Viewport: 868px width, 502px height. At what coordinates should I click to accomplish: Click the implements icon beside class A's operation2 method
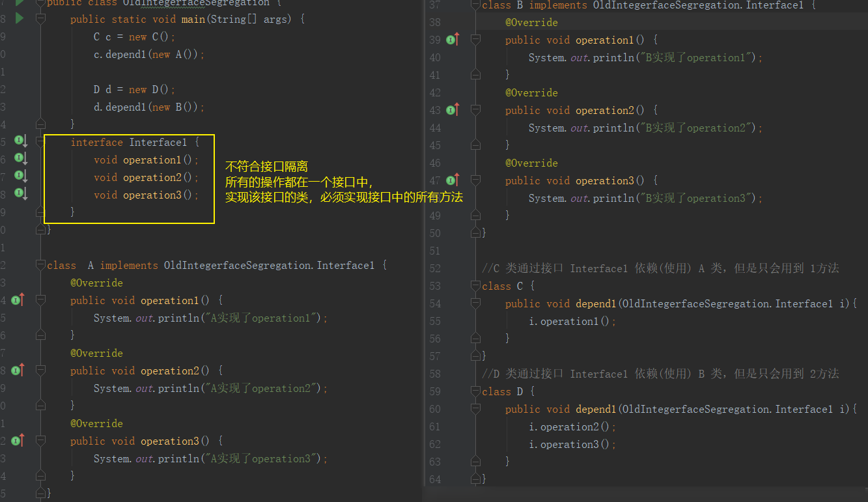tap(18, 370)
